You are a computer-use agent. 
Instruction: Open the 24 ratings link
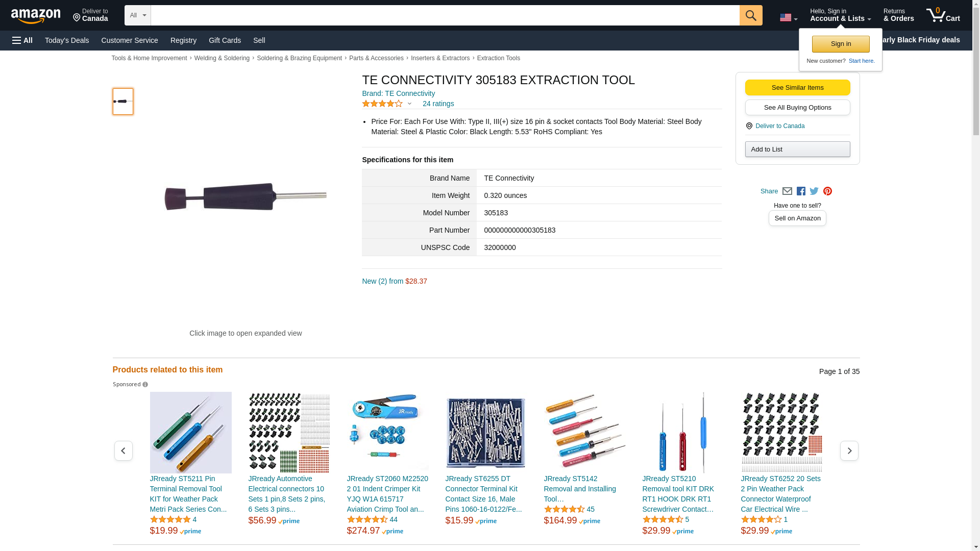pos(438,104)
